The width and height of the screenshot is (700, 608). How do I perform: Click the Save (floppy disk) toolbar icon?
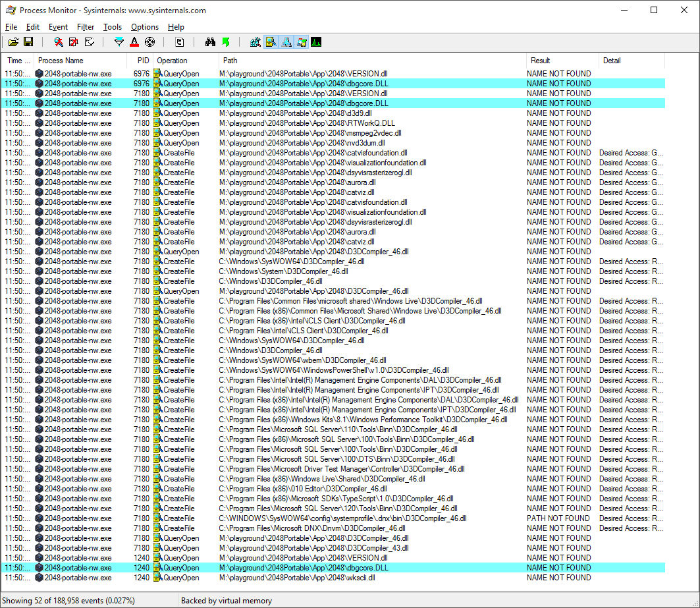28,42
